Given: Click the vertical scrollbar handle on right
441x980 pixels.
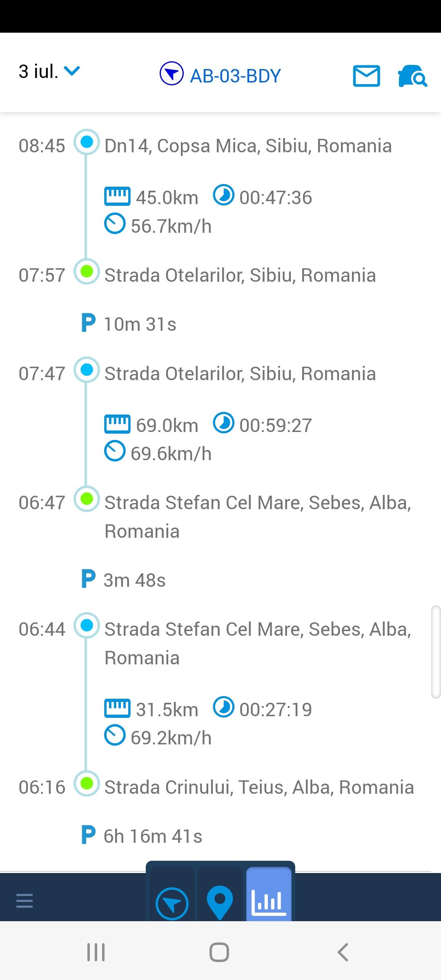Looking at the screenshot, I should pyautogui.click(x=436, y=652).
